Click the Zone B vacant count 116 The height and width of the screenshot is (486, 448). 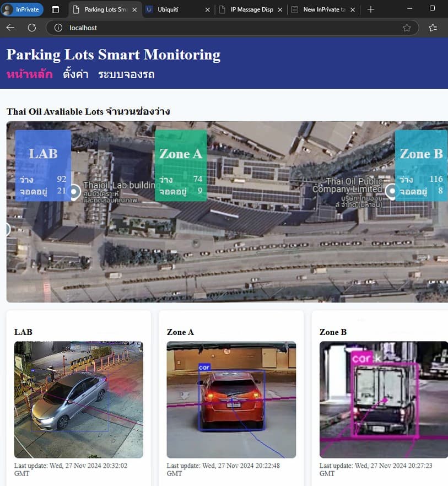point(436,179)
